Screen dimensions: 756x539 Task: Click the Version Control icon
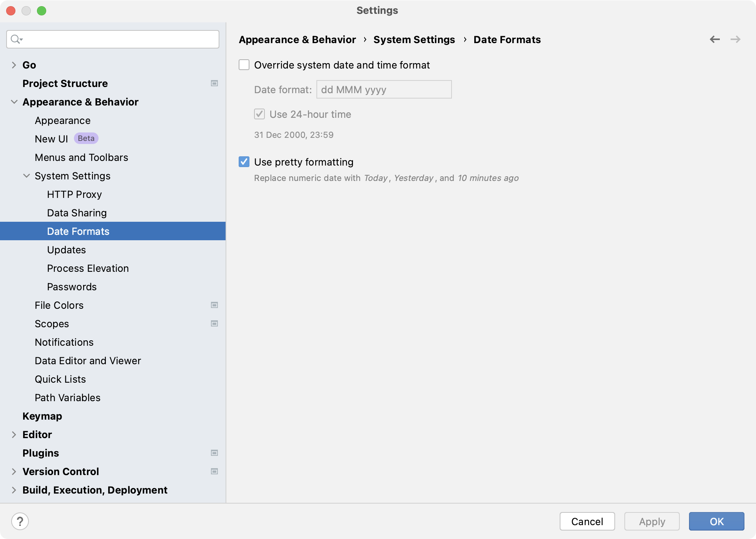pos(214,471)
